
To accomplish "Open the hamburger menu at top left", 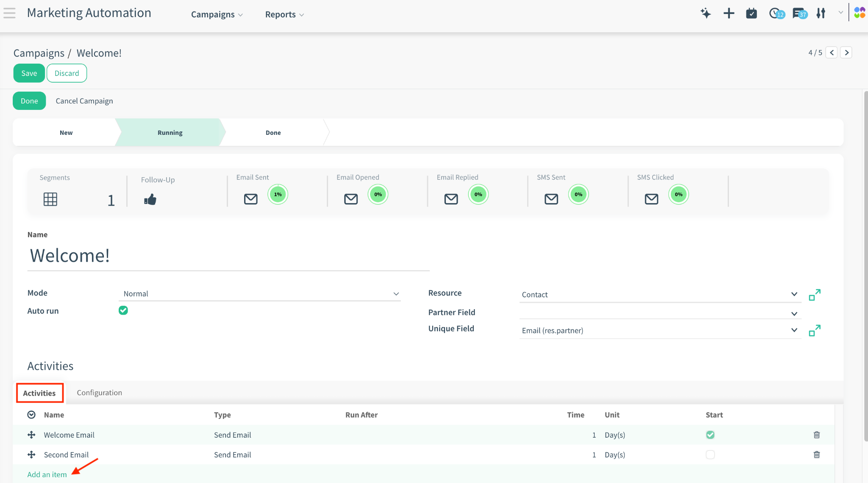I will coord(9,13).
